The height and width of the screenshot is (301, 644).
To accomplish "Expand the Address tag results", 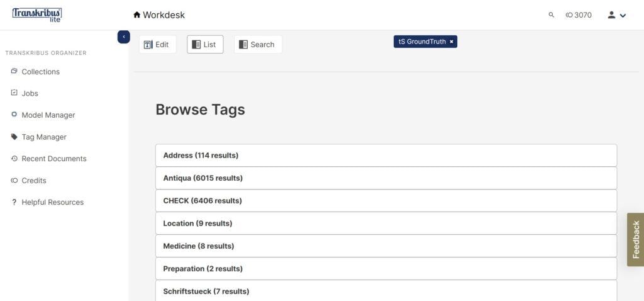I will coord(386,156).
